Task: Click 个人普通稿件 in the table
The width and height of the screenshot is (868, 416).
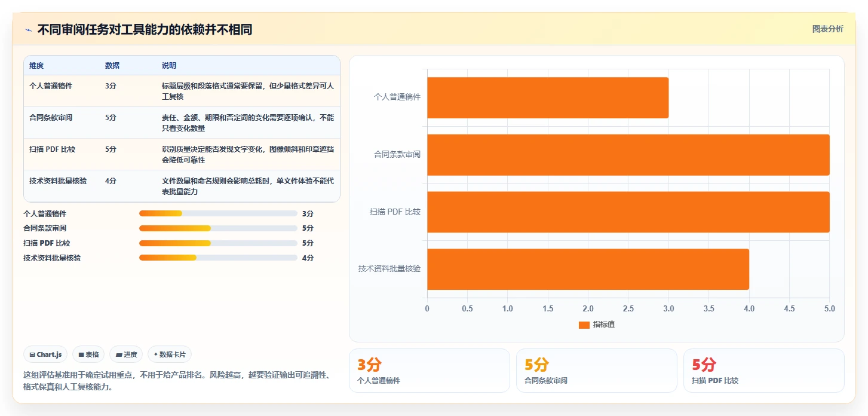Action: (x=51, y=86)
